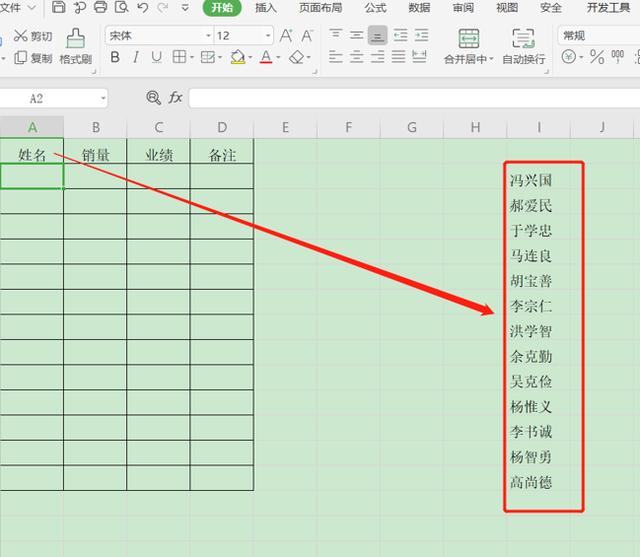The image size is (640, 557).
Task: Toggle Underline formatting
Action: pyautogui.click(x=156, y=57)
